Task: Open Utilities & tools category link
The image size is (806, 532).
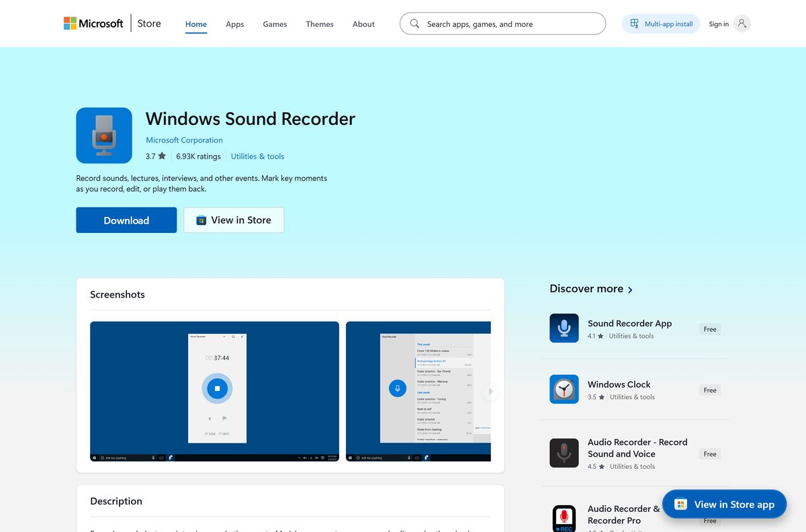Action: pos(257,156)
